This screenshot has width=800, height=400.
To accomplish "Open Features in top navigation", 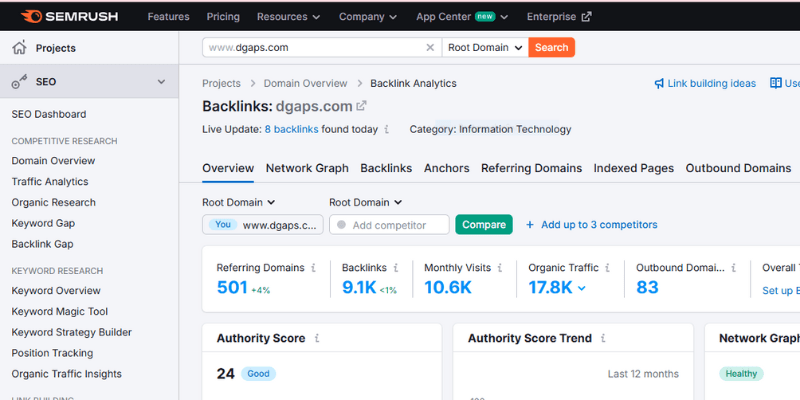I will (168, 16).
